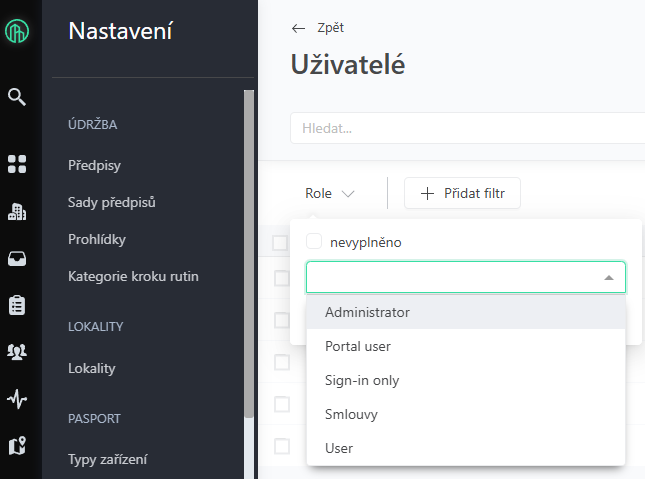
Task: Select 'Sign-in only' role option
Action: (362, 380)
